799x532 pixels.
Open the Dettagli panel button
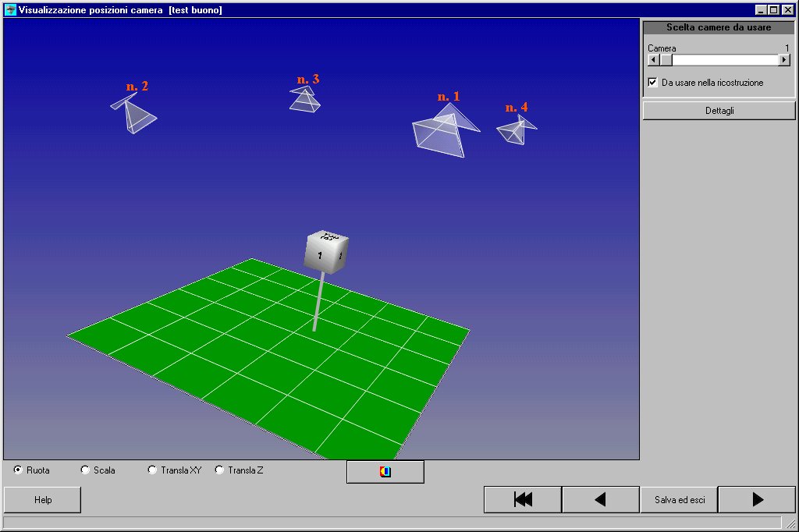point(719,111)
